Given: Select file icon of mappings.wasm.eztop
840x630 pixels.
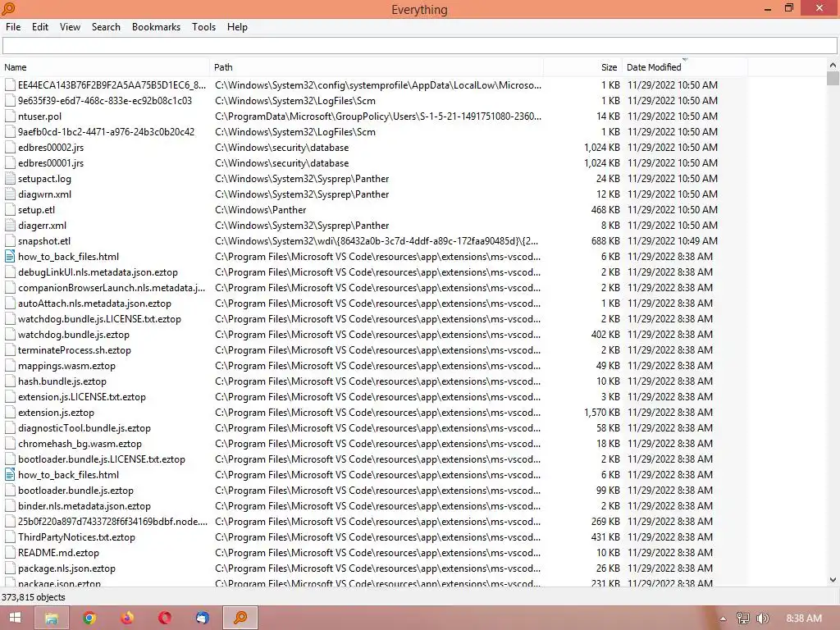Looking at the screenshot, I should point(10,365).
